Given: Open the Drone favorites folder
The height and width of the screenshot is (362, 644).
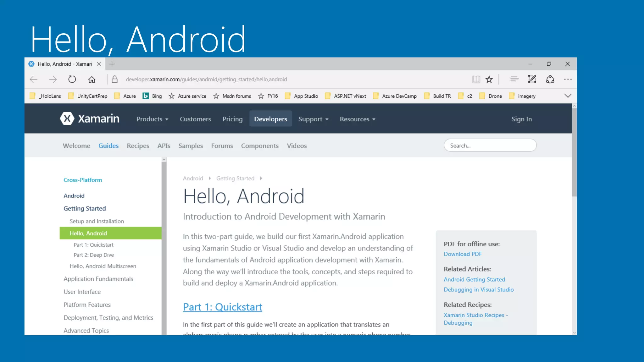Looking at the screenshot, I should (x=491, y=96).
